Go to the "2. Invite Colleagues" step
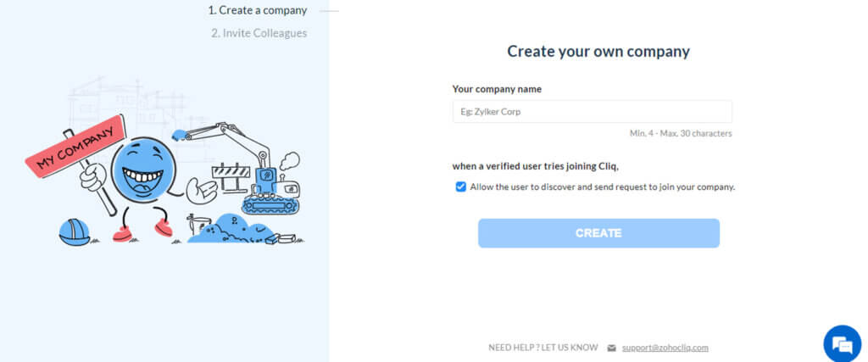 click(259, 33)
